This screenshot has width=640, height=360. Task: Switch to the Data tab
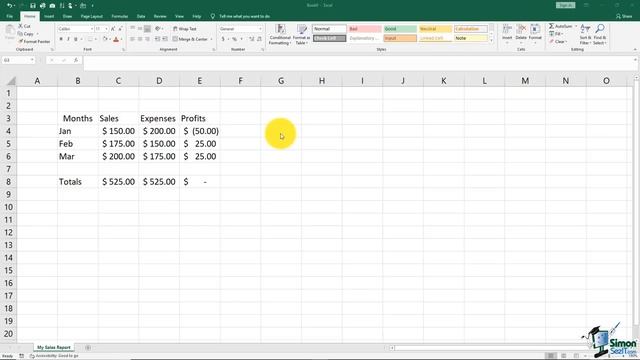click(141, 16)
